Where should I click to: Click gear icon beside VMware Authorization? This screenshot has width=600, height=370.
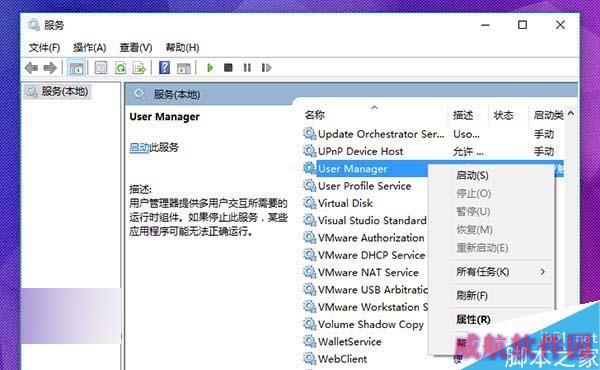click(310, 238)
